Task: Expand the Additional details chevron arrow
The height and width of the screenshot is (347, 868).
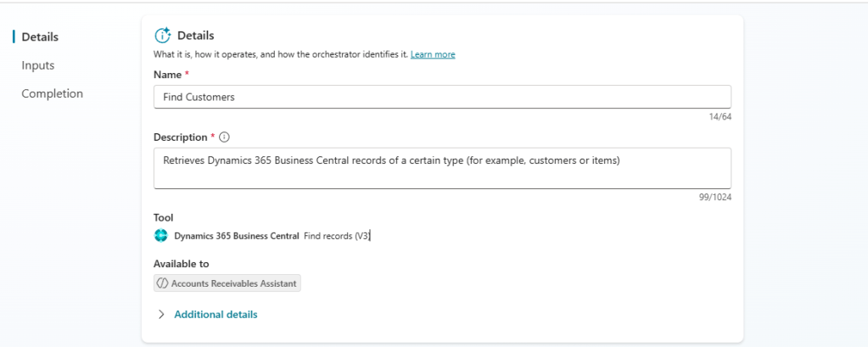Action: pos(161,315)
